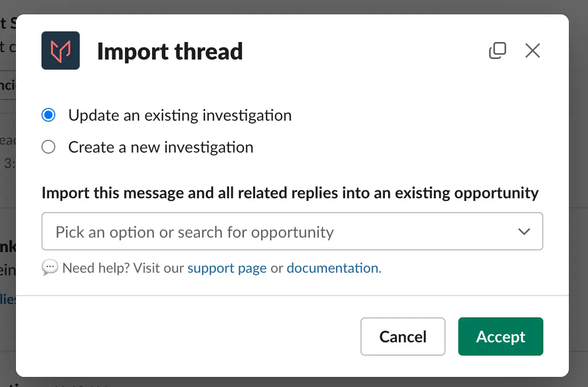
Task: Click the "Create a new investigation" label text
Action: pyautogui.click(x=161, y=147)
